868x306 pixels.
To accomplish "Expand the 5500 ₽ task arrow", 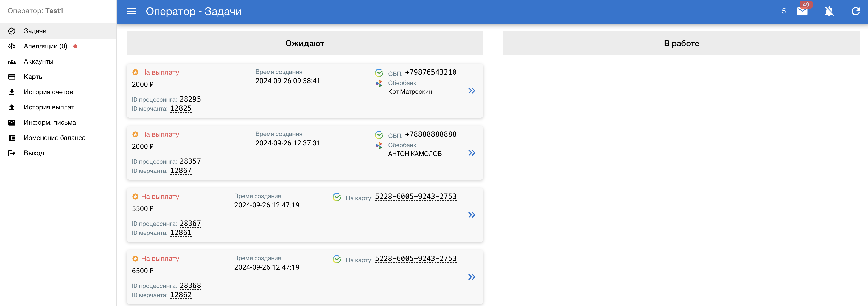I will pyautogui.click(x=471, y=215).
